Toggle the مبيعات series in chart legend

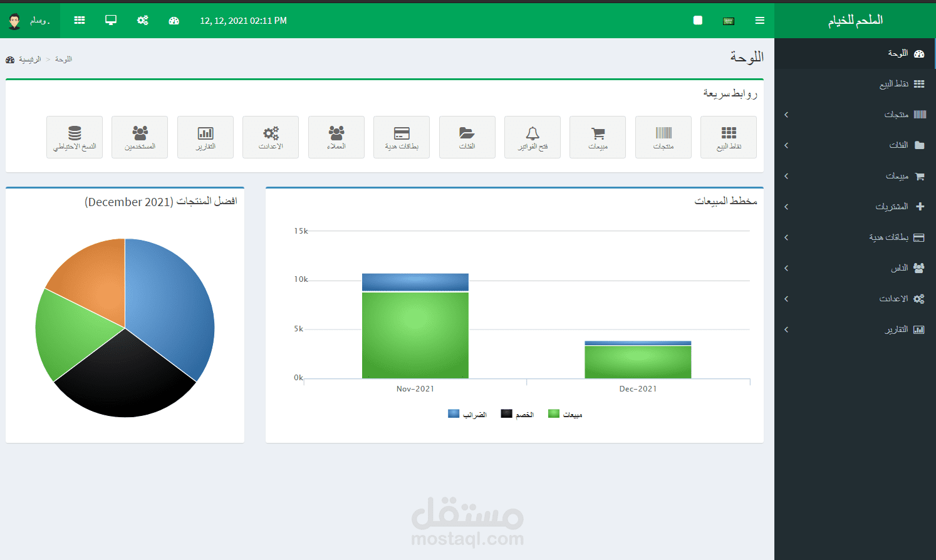pyautogui.click(x=565, y=414)
